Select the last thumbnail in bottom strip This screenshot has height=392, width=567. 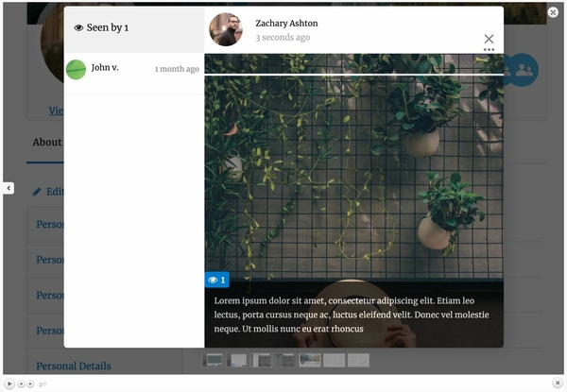pyautogui.click(x=358, y=360)
